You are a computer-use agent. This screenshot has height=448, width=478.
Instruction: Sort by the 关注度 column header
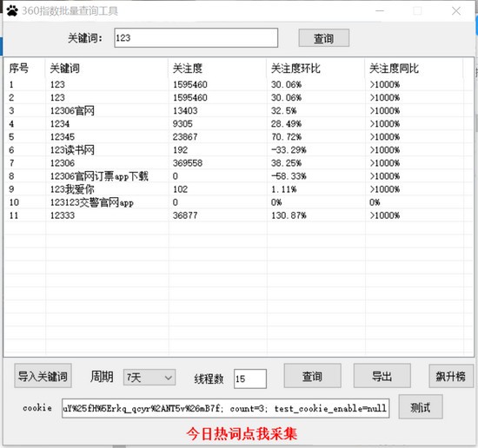coord(217,69)
